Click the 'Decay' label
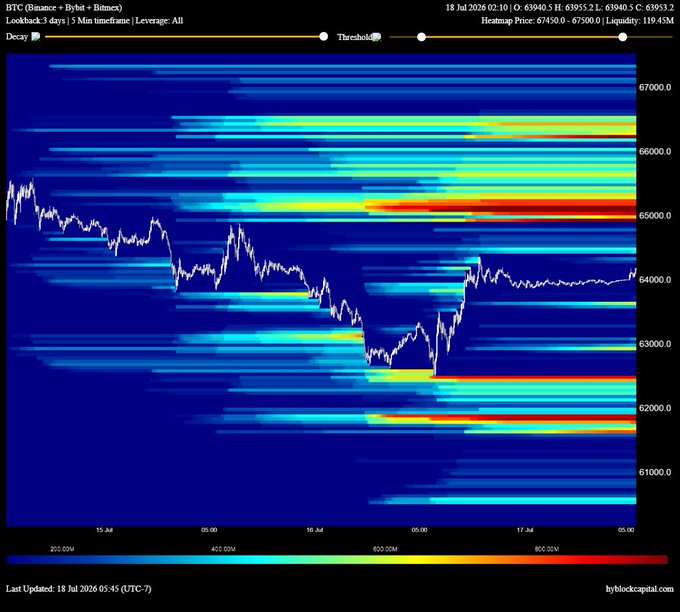 click(17, 36)
